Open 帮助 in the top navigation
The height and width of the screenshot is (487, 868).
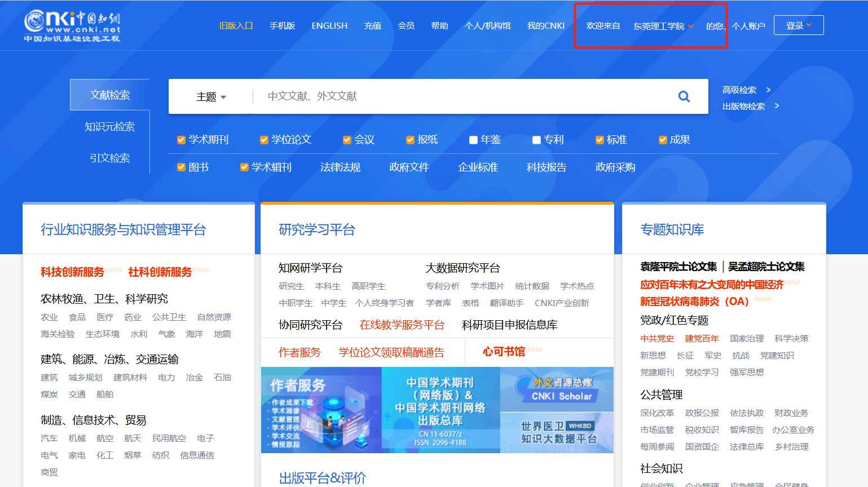[439, 26]
